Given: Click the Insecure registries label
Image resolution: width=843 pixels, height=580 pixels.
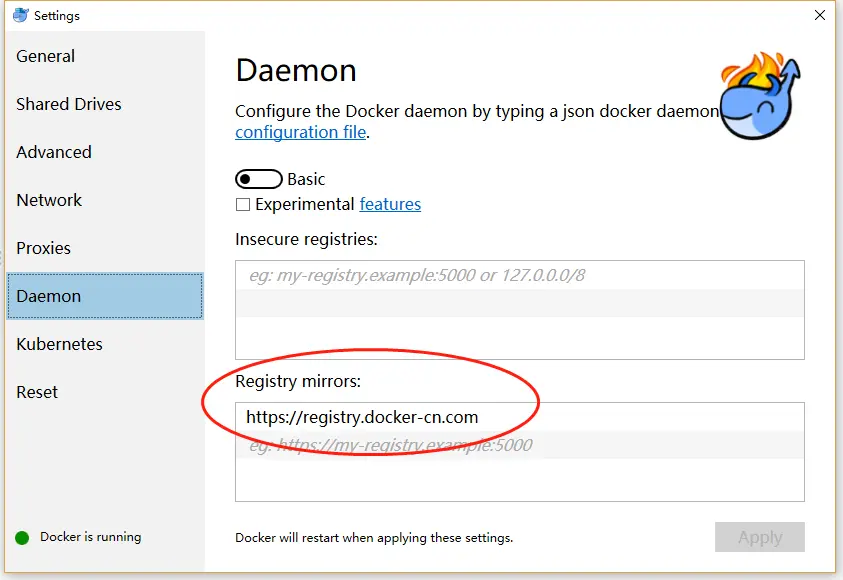Looking at the screenshot, I should [306, 239].
